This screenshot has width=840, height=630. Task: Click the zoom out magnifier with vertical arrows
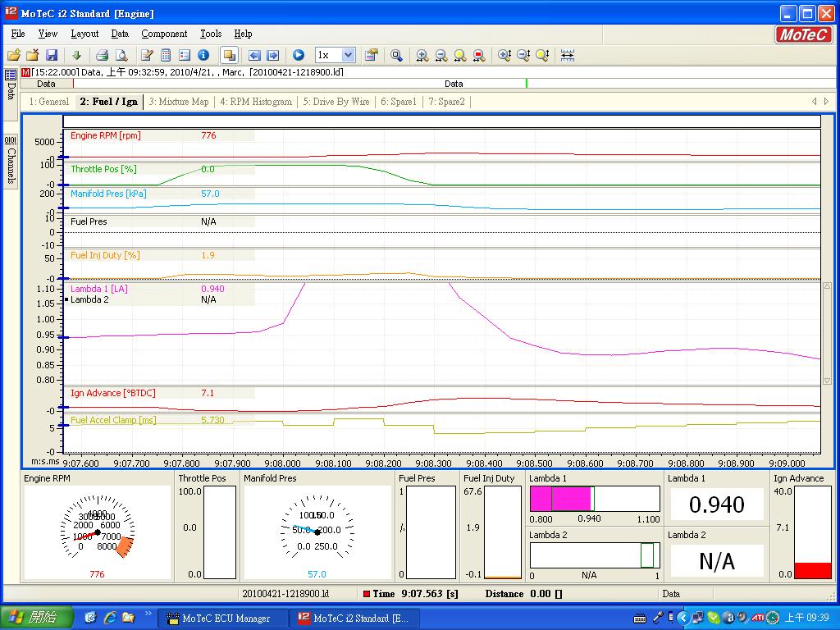point(523,55)
